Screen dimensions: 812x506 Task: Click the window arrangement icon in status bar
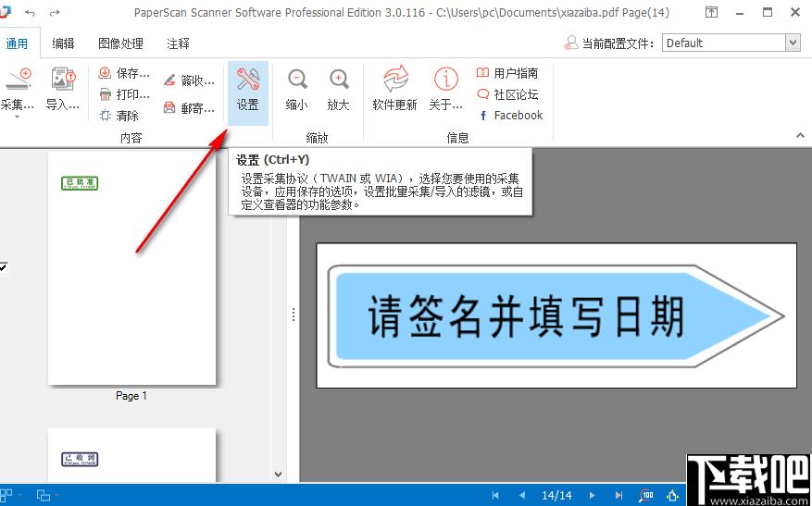44,495
